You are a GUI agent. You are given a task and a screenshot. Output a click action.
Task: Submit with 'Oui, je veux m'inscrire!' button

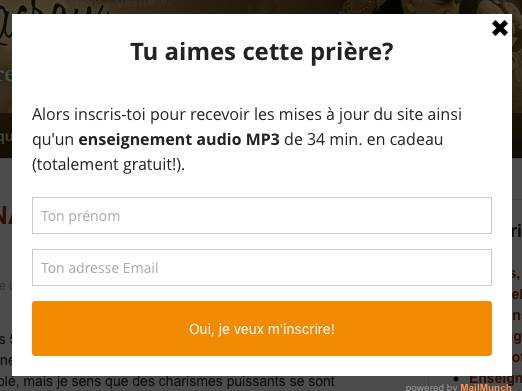(x=262, y=329)
